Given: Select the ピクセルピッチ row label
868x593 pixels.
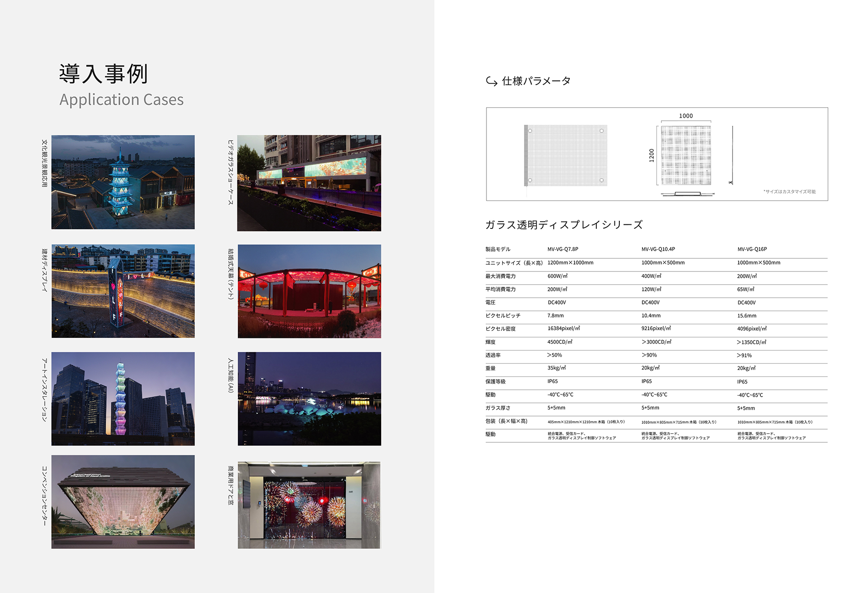Looking at the screenshot, I should pyautogui.click(x=503, y=316).
